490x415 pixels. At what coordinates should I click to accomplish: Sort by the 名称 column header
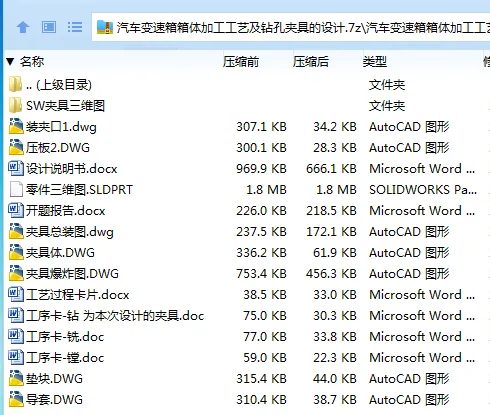click(x=32, y=62)
